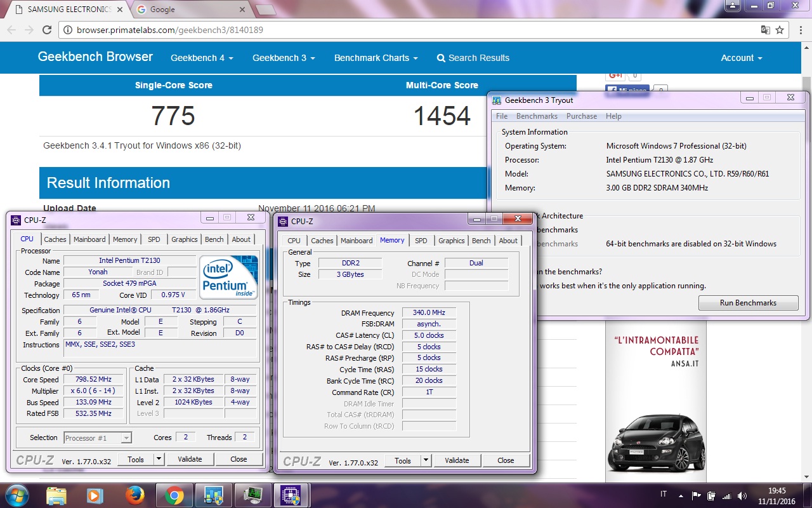Image resolution: width=812 pixels, height=508 pixels.
Task: Select the CPU tab in right CPU-Z
Action: 294,241
